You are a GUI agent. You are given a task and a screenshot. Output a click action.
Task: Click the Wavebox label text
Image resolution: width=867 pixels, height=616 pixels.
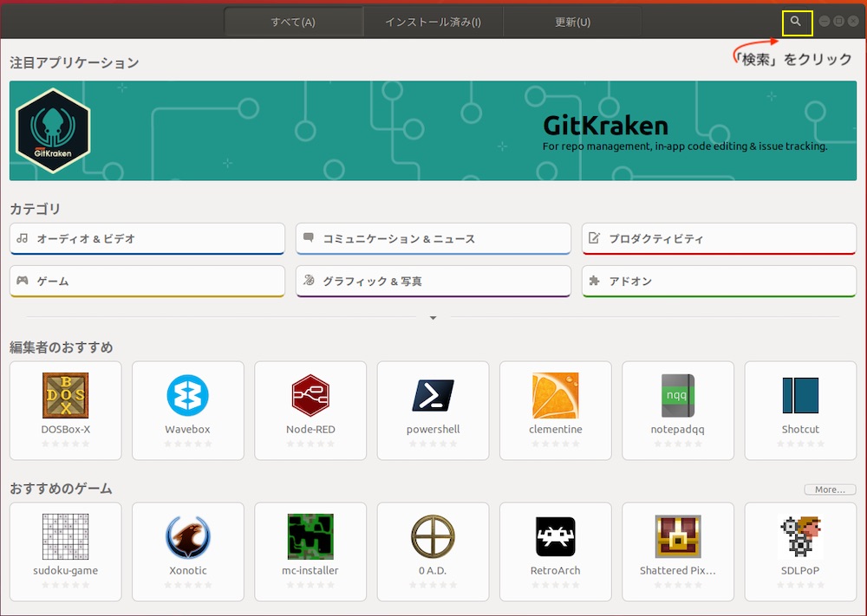click(188, 429)
